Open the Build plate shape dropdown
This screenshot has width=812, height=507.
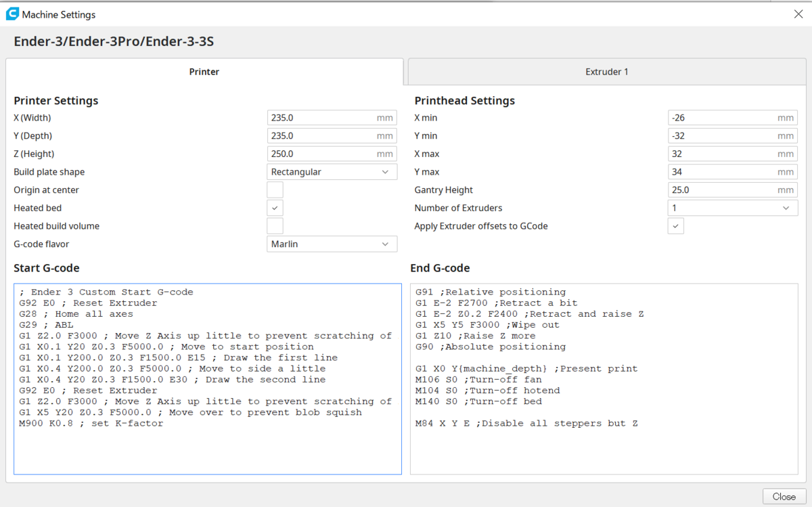332,172
